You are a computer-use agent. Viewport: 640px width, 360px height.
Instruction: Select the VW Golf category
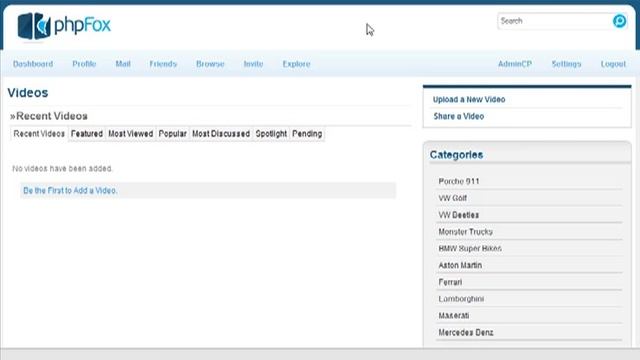(453, 198)
